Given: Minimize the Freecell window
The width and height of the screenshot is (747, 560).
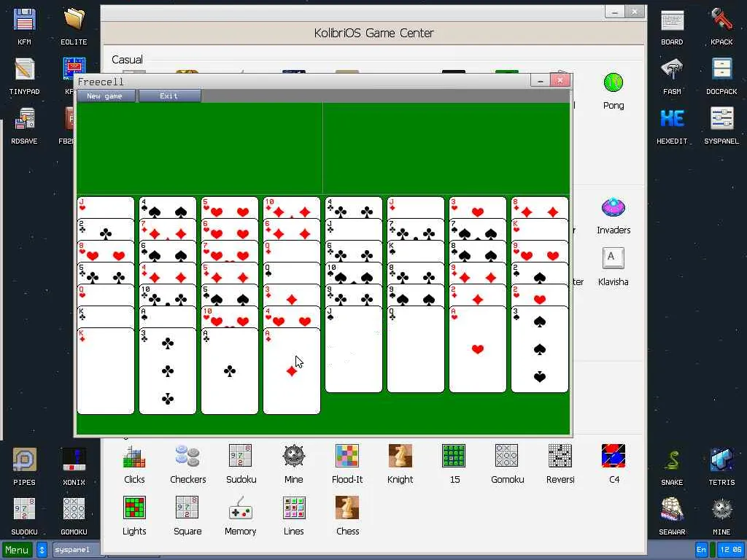Looking at the screenshot, I should click(541, 81).
